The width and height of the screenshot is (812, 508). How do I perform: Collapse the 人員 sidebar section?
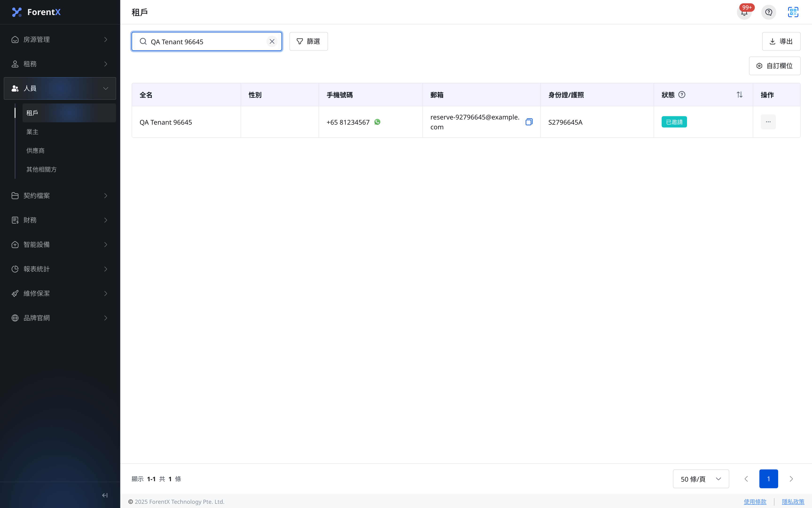pyautogui.click(x=60, y=88)
